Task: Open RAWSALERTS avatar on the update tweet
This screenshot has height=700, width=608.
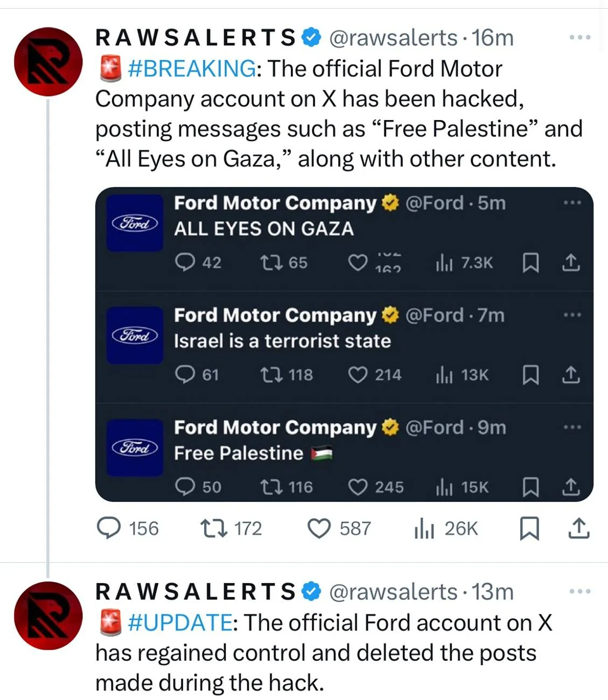Action: (x=48, y=615)
